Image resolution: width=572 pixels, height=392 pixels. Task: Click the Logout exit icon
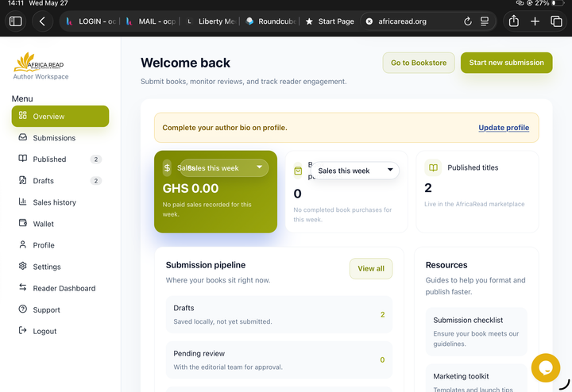pyautogui.click(x=22, y=330)
